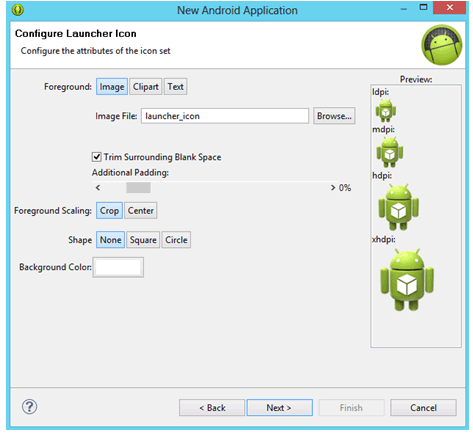Image resolution: width=473 pixels, height=433 pixels.
Task: Close the New Android Application dialog
Action: [450, 7]
